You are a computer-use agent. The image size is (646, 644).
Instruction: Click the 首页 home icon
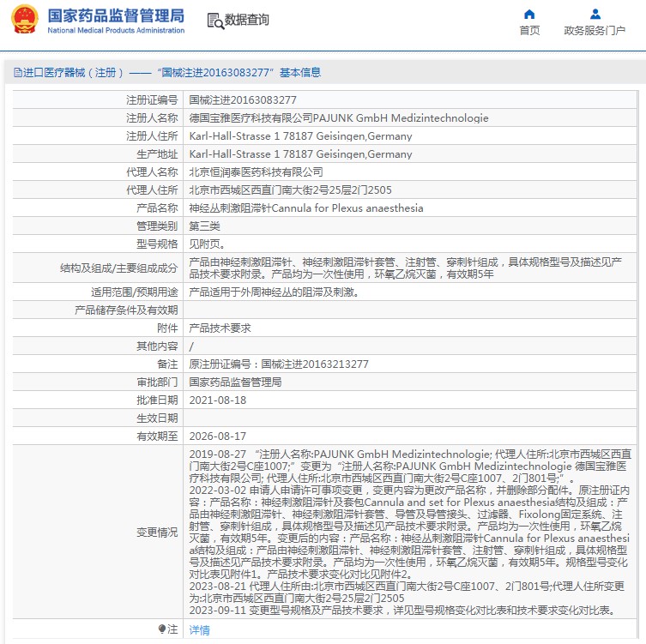coord(529,15)
